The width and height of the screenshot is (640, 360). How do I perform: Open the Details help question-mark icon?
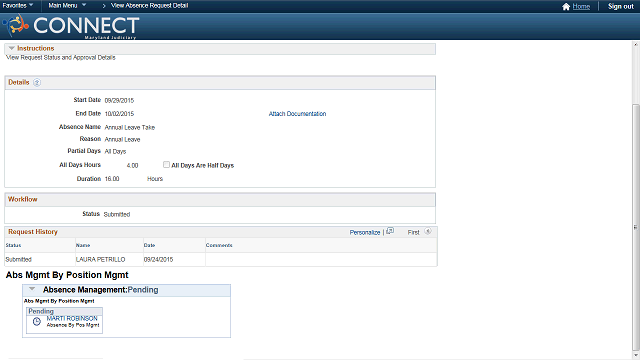coord(37,82)
